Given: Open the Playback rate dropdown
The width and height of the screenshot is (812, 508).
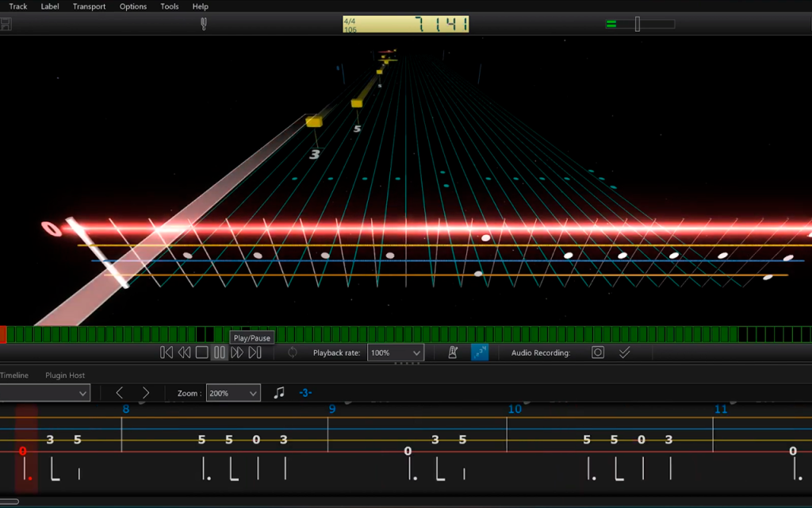Looking at the screenshot, I should [396, 352].
